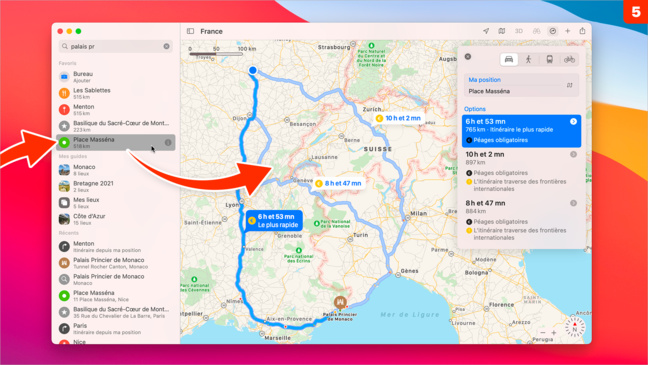Open the Bureau favorite
The height and width of the screenshot is (365, 648).
[x=116, y=77]
